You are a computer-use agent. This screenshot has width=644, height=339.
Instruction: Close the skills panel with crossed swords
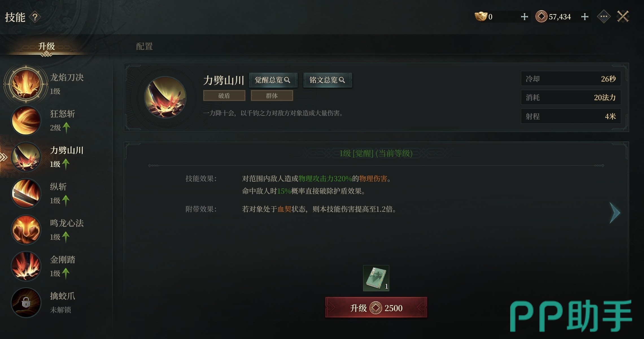623,16
